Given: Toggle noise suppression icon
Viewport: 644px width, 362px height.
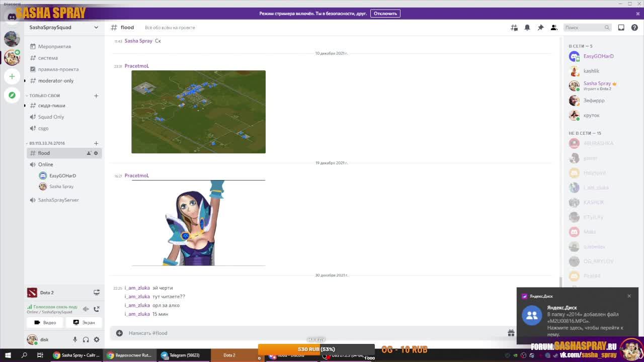Looking at the screenshot, I should [x=86, y=309].
